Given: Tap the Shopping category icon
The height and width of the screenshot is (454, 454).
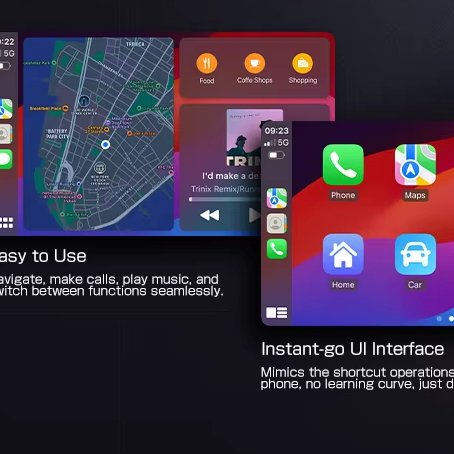Looking at the screenshot, I should pos(303,63).
